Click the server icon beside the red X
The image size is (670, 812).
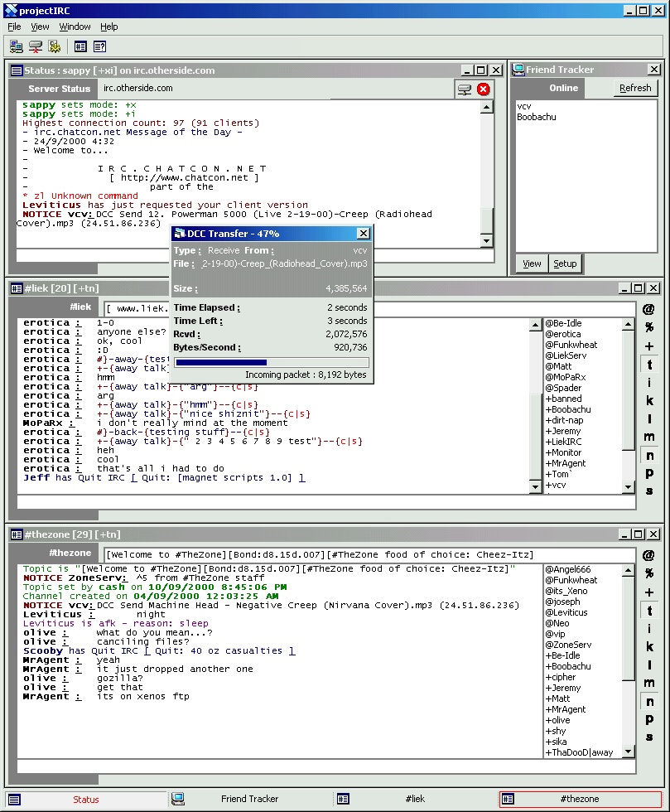465,89
